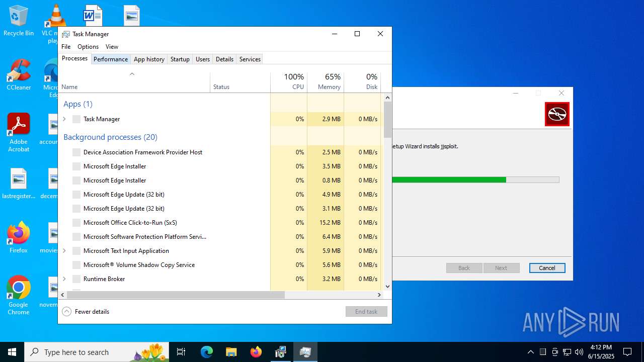Click the Microsoft Office Click-to-Run process icon
The height and width of the screenshot is (362, 644).
coord(76,223)
